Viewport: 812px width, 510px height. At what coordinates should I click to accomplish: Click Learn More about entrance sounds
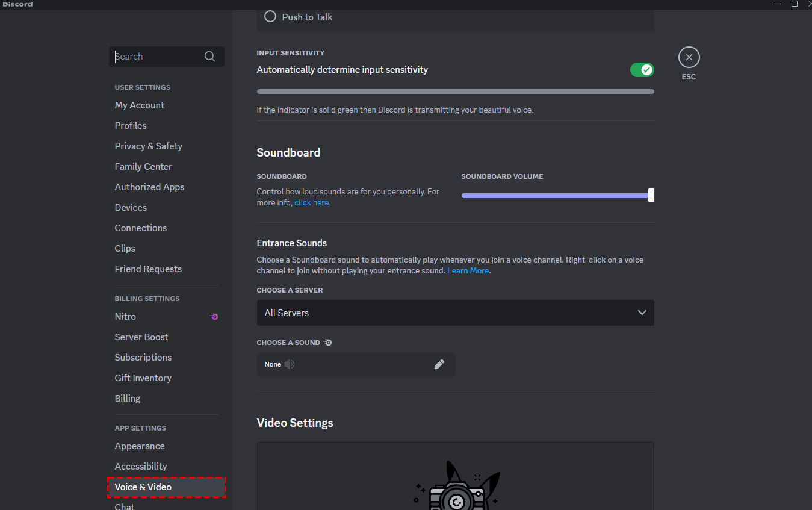coord(468,270)
